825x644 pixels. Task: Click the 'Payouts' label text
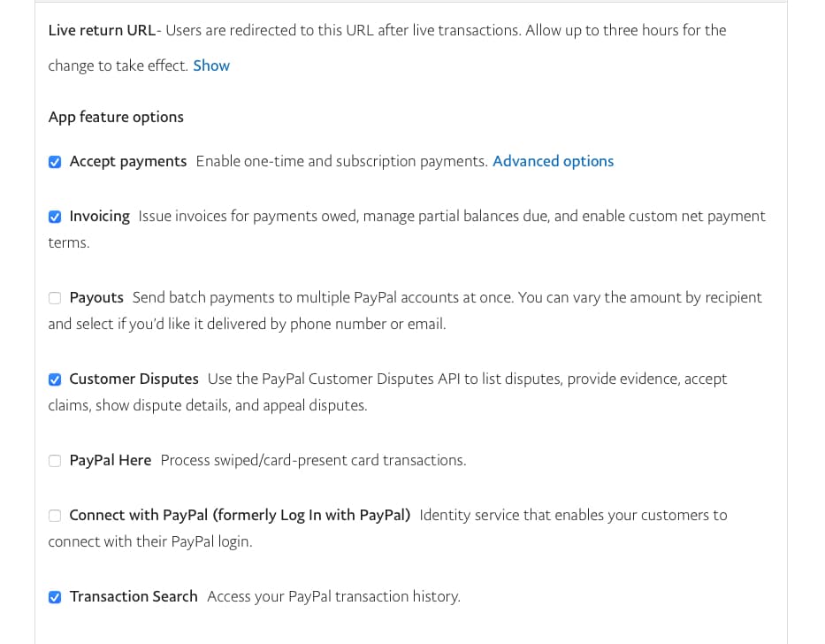click(x=96, y=297)
